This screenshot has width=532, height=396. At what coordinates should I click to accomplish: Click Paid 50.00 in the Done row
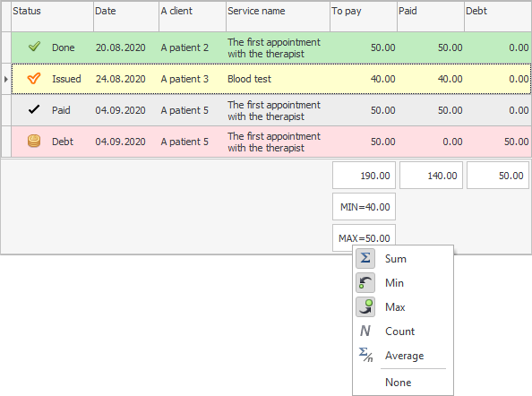coord(450,47)
